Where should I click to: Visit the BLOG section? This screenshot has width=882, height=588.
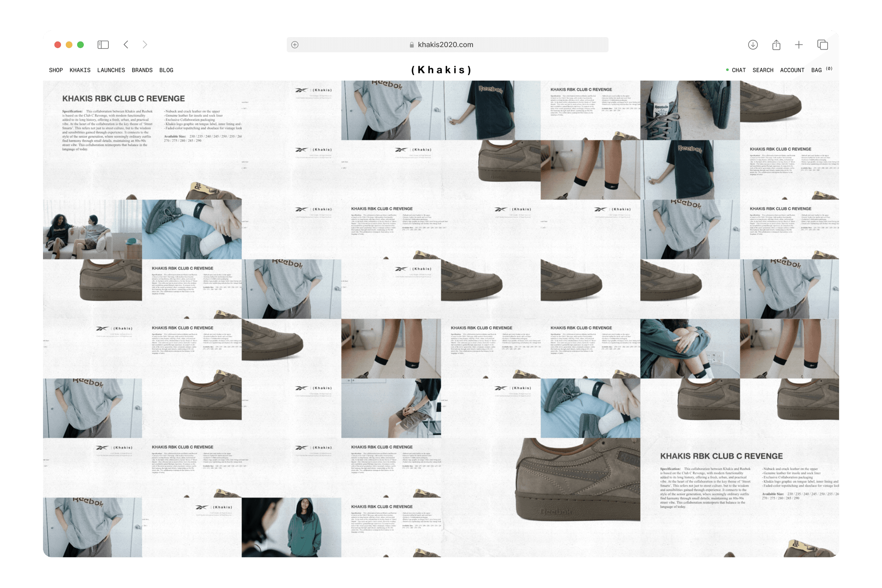[x=166, y=70]
